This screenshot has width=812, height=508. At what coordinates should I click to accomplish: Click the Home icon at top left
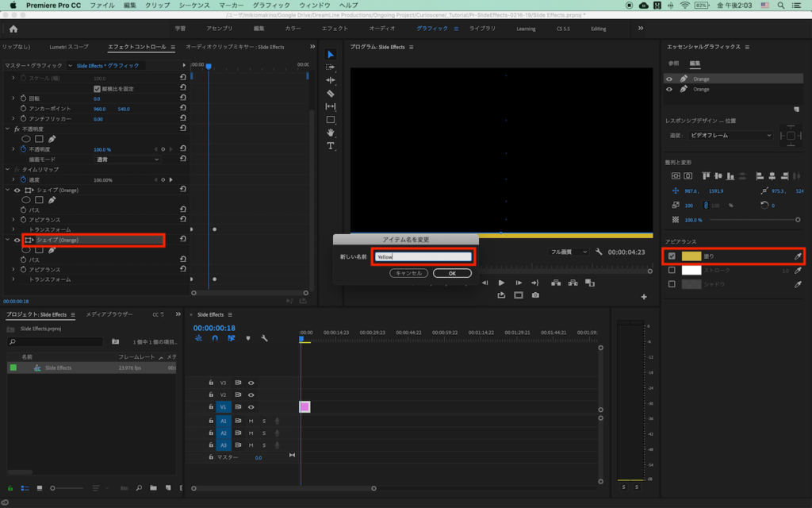click(13, 29)
